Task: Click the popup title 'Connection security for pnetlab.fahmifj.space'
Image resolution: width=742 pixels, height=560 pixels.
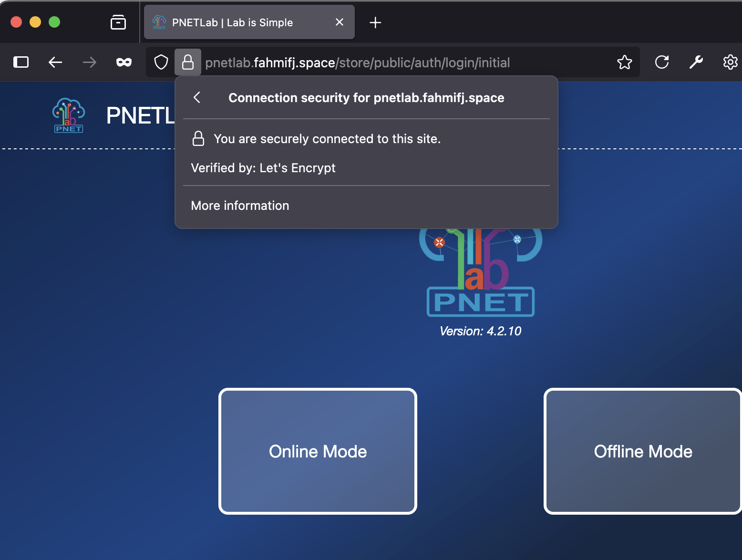Action: click(366, 98)
